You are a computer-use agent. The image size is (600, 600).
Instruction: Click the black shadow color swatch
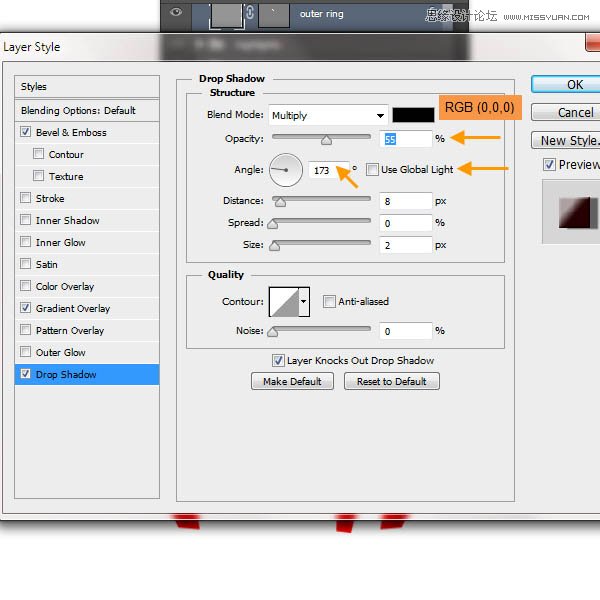coord(413,115)
